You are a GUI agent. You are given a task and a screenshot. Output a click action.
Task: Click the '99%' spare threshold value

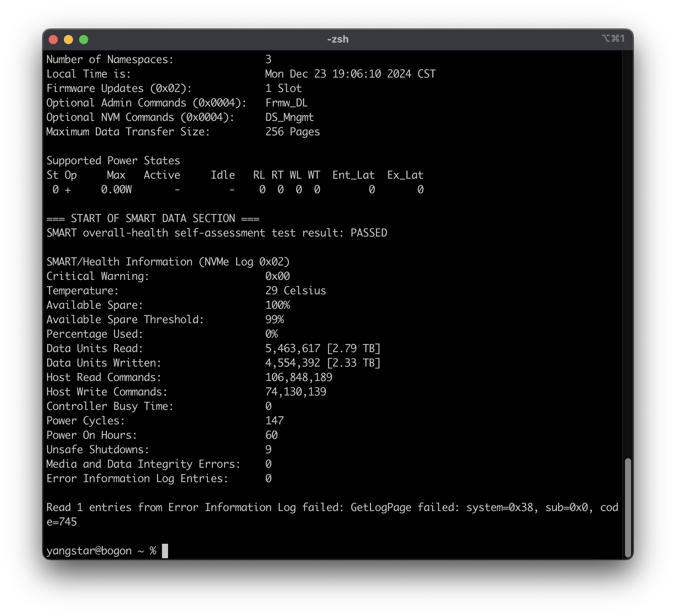tap(275, 319)
